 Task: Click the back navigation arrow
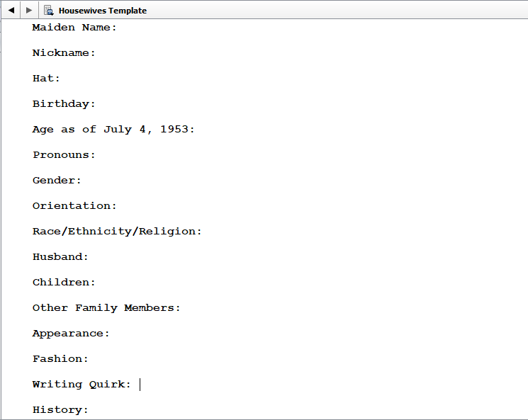[11, 10]
